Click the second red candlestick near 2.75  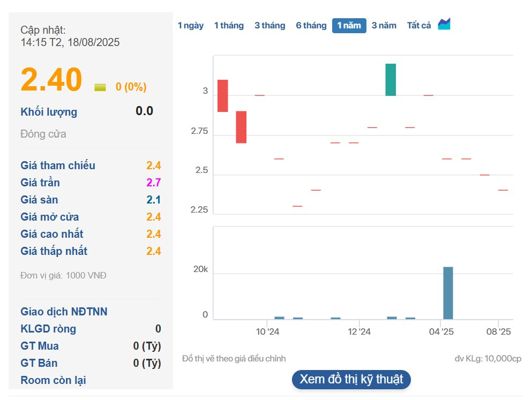click(x=242, y=127)
